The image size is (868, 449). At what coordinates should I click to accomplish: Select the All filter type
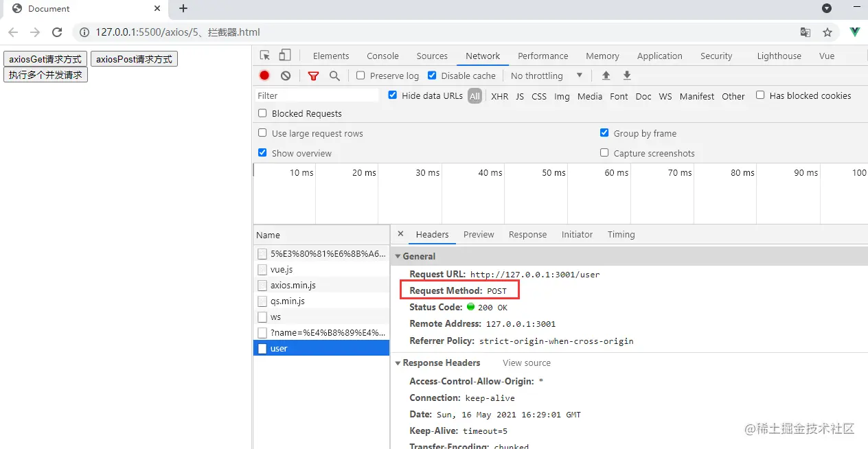coord(475,96)
